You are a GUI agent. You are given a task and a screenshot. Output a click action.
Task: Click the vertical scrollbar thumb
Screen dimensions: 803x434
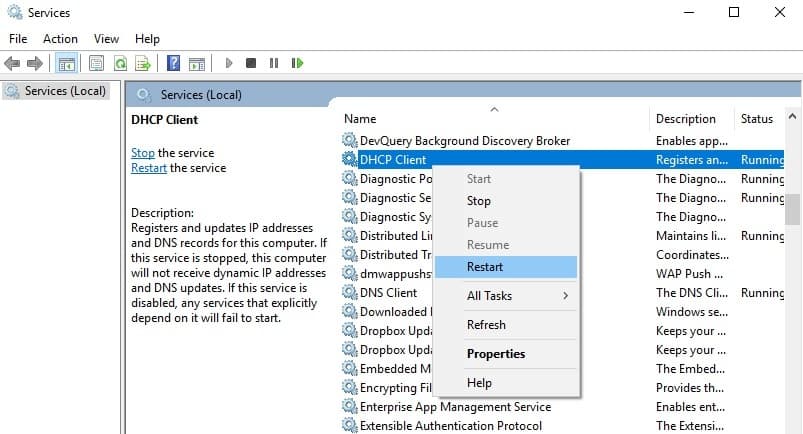[x=792, y=209]
